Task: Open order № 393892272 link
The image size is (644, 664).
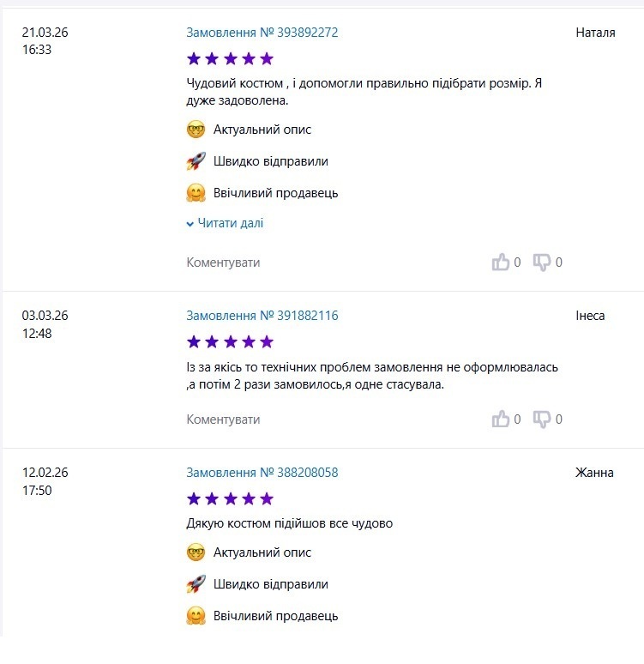Action: pos(262,33)
